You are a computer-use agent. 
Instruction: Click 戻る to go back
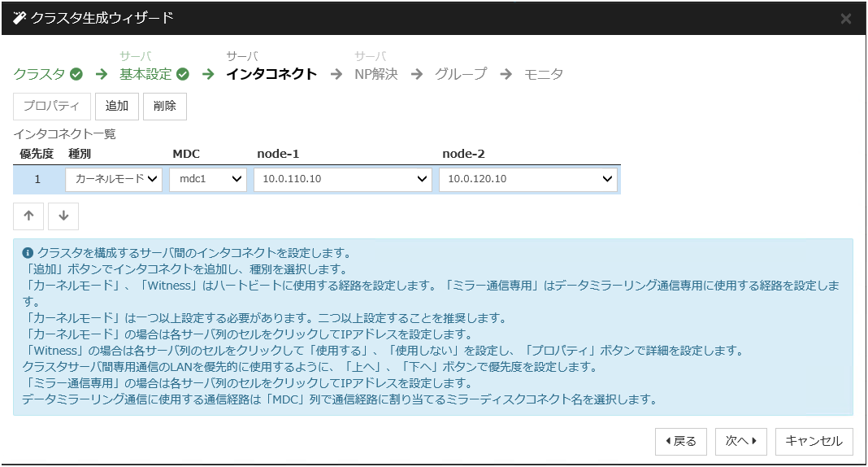coord(681,441)
